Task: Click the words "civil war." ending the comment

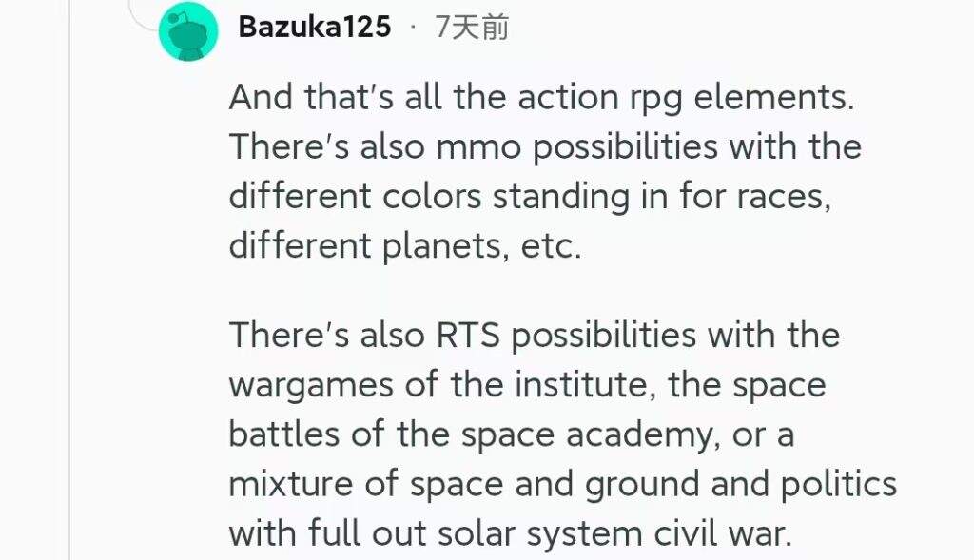Action: (723, 534)
